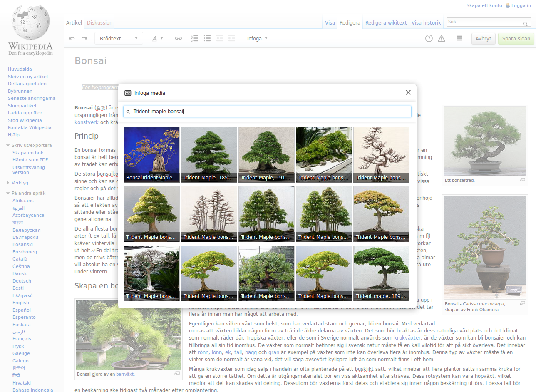Open the editor help question mark icon
The height and width of the screenshot is (392, 536).
pyautogui.click(x=429, y=38)
